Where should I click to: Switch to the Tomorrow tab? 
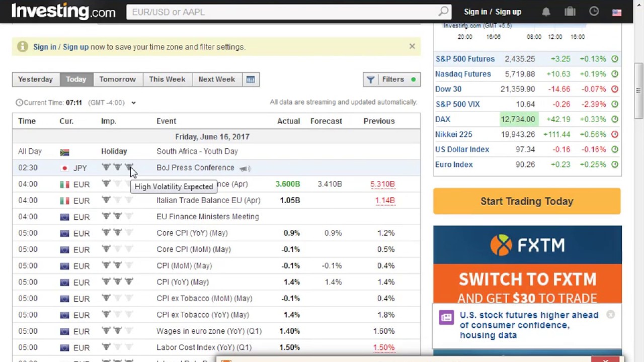(117, 79)
